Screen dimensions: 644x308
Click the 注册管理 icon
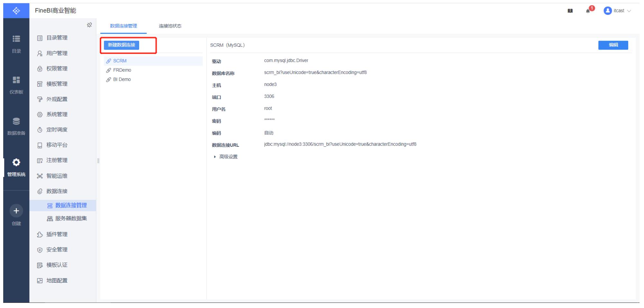tap(40, 160)
